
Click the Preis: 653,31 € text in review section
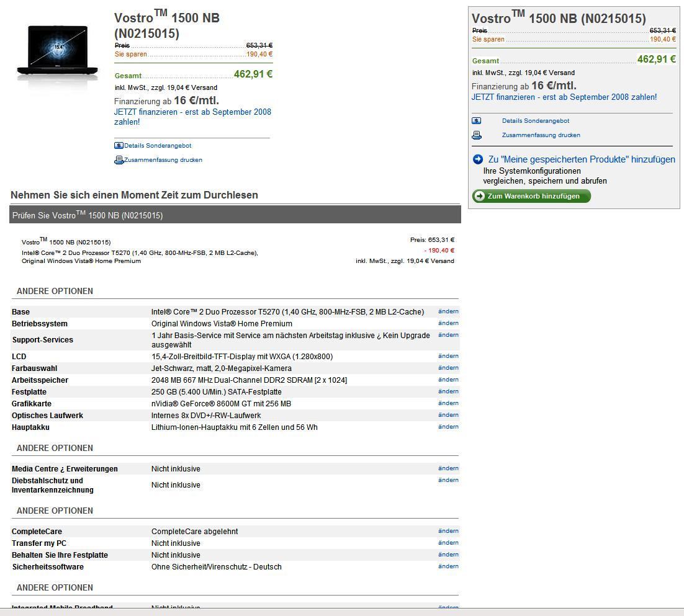[x=432, y=240]
